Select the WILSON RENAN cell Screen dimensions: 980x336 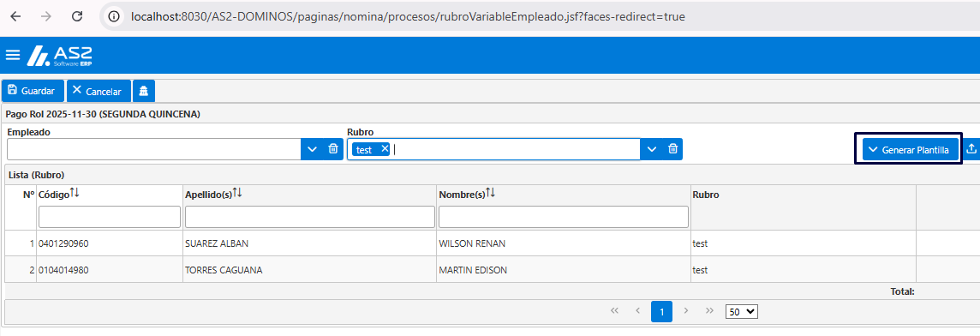pyautogui.click(x=564, y=243)
